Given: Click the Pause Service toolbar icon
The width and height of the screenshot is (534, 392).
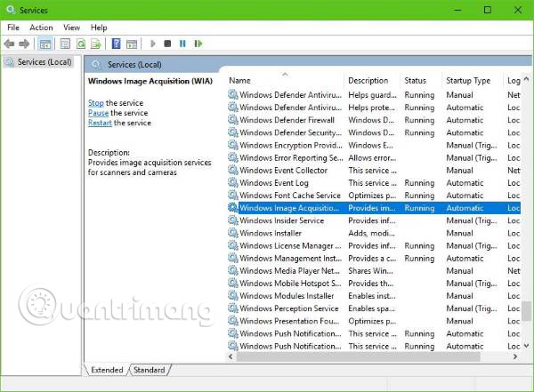Looking at the screenshot, I should click(182, 44).
